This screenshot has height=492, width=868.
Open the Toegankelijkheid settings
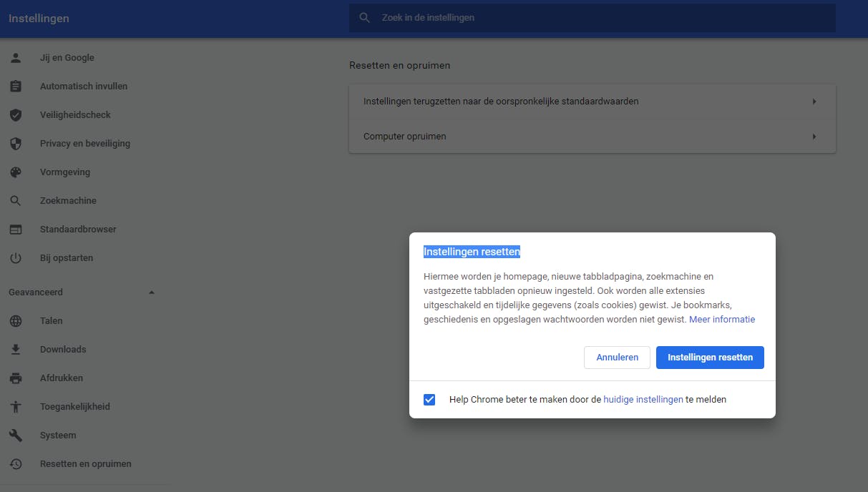pos(75,407)
